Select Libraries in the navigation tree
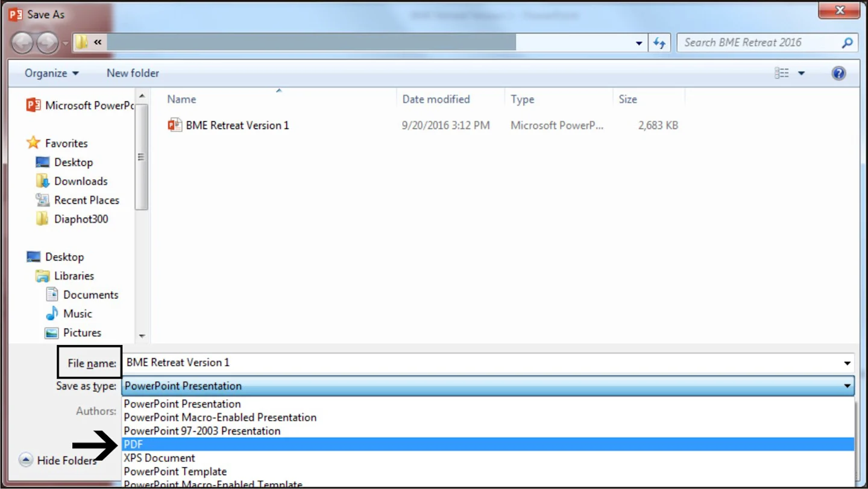 [x=65, y=276]
